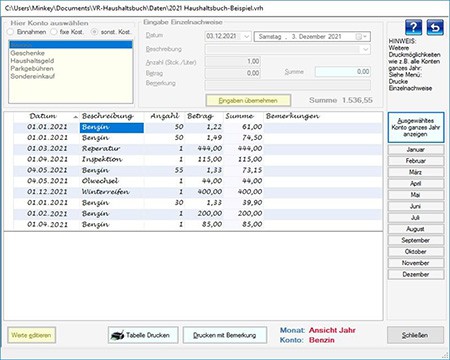Click the Bemerkung input field
Image resolution: width=450 pixels, height=360 pixels.
click(288, 85)
